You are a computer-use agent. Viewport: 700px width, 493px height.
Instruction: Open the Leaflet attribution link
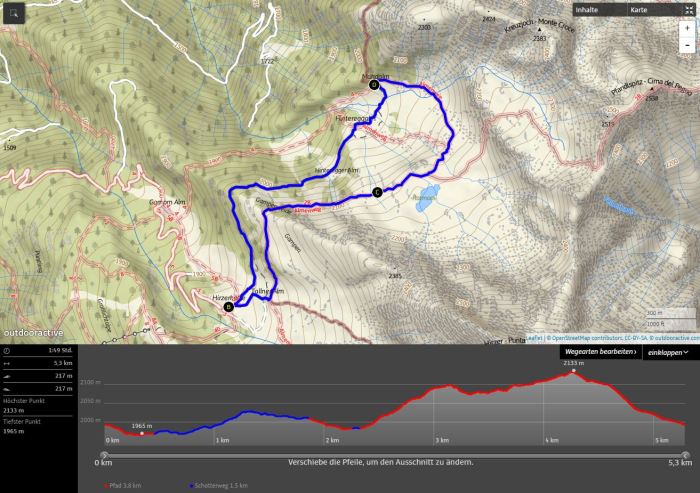click(535, 338)
